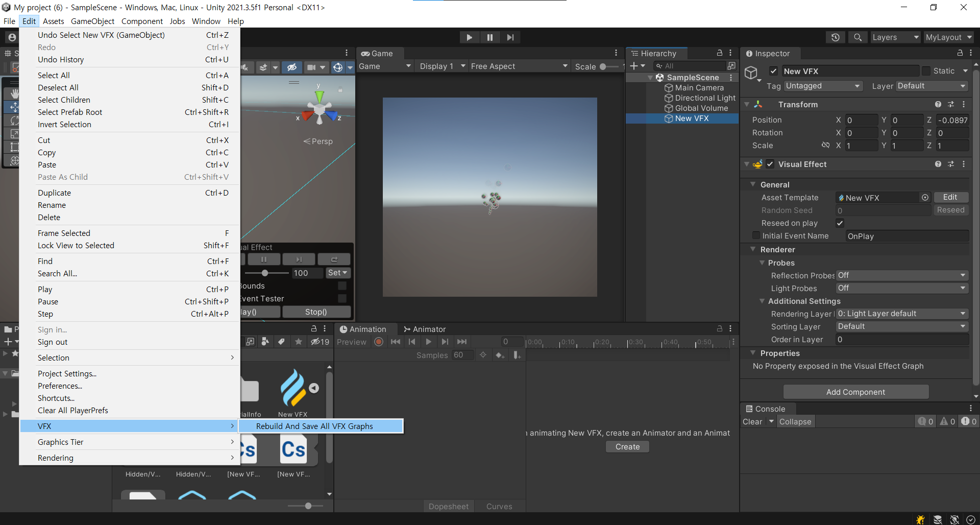This screenshot has height=525, width=980.
Task: Open the Layers dropdown
Action: pyautogui.click(x=895, y=37)
